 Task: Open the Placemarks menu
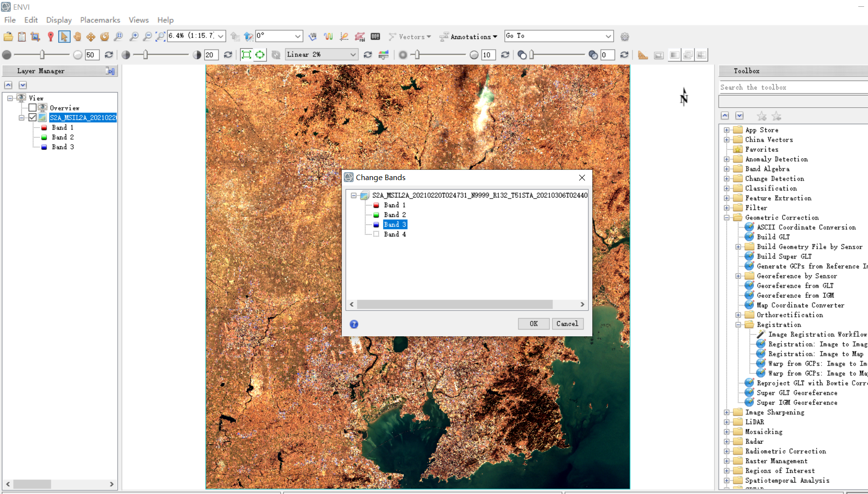click(x=100, y=20)
